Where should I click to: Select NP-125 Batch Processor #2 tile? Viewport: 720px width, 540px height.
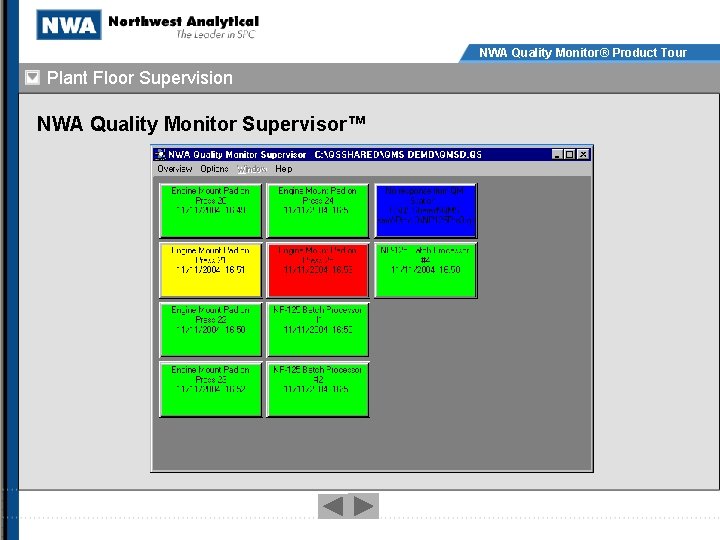click(x=317, y=389)
